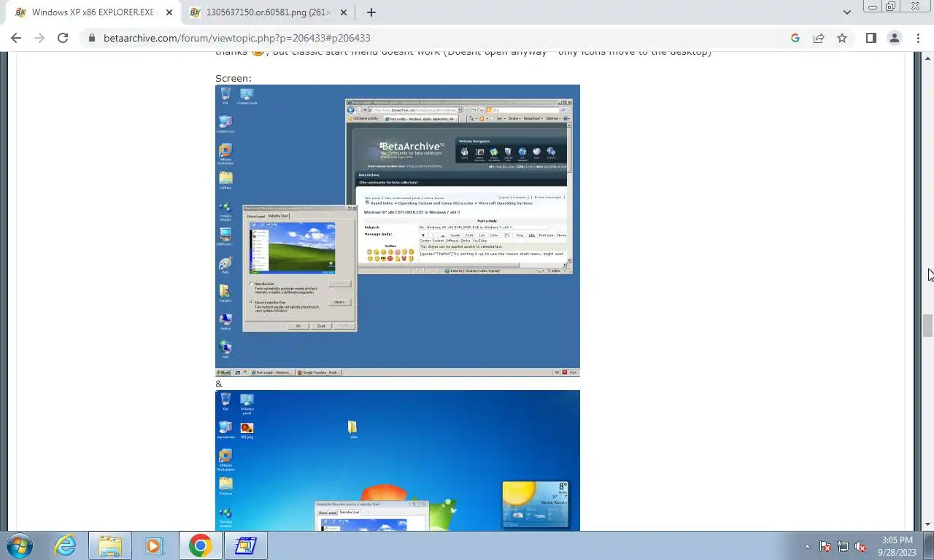Image resolution: width=934 pixels, height=560 pixels.
Task: Open a new browser tab
Action: point(371,12)
